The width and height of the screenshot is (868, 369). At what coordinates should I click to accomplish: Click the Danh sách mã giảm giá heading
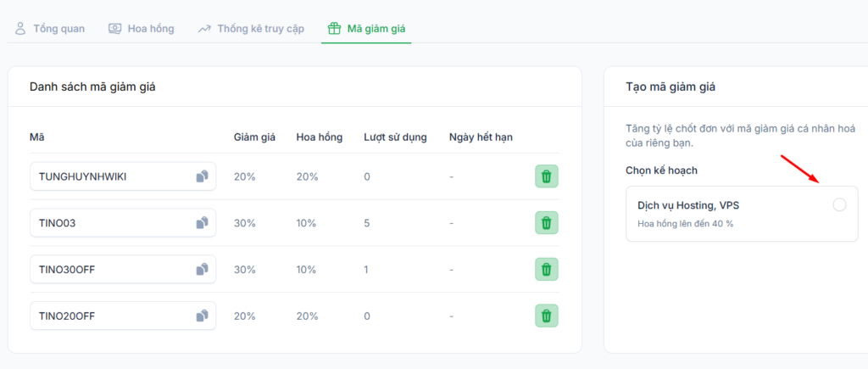[x=92, y=87]
